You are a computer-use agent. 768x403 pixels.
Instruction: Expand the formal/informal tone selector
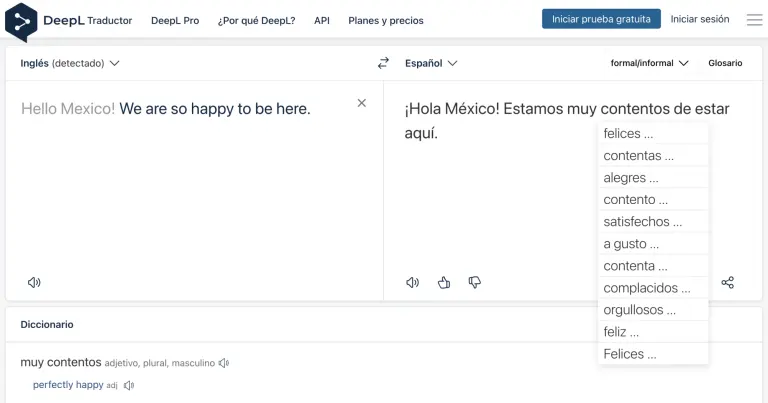(x=650, y=63)
